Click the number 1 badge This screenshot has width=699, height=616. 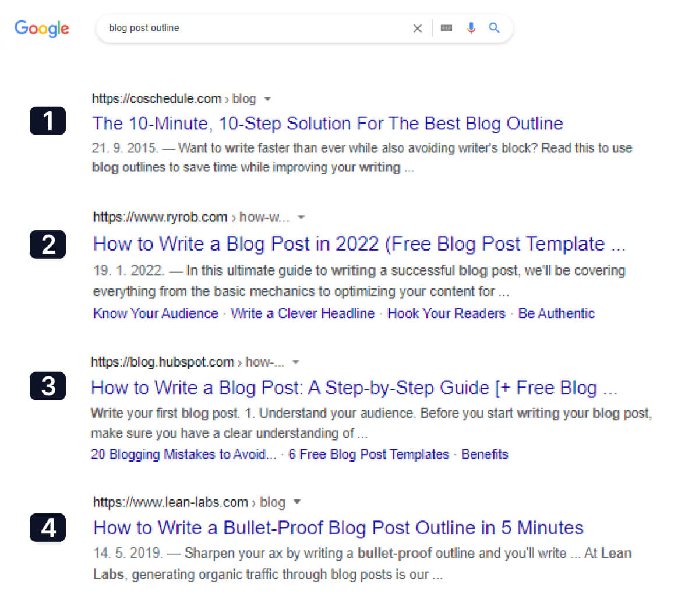coord(48,121)
